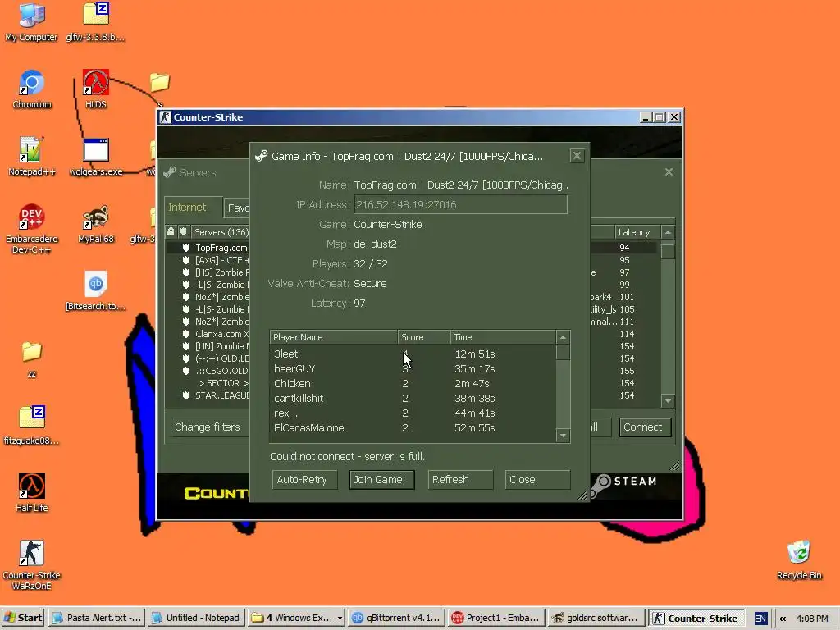Open wglgears.exe desktop icon
This screenshot has width=840, height=630.
96,157
